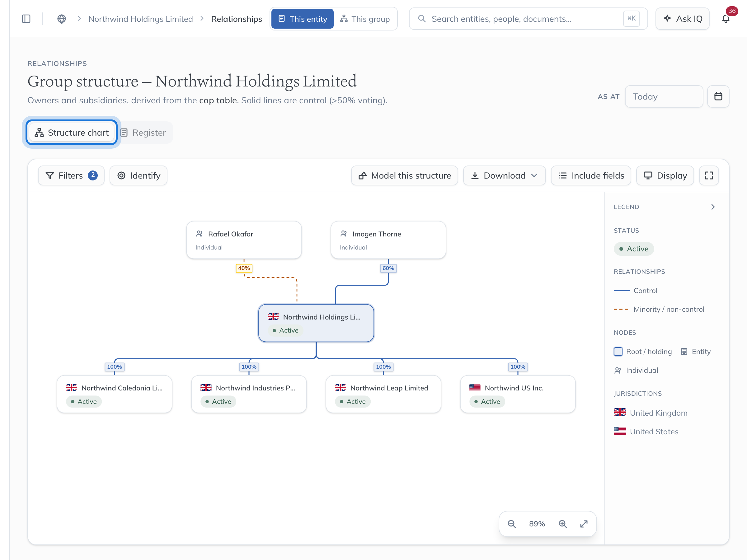747x560 pixels.
Task: Switch to the Register tab
Action: click(x=143, y=133)
